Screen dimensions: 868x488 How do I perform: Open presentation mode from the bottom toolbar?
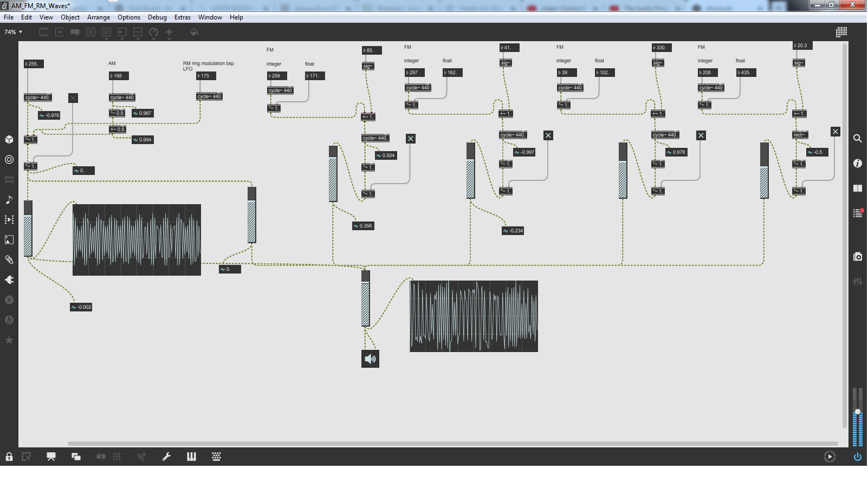[x=51, y=457]
